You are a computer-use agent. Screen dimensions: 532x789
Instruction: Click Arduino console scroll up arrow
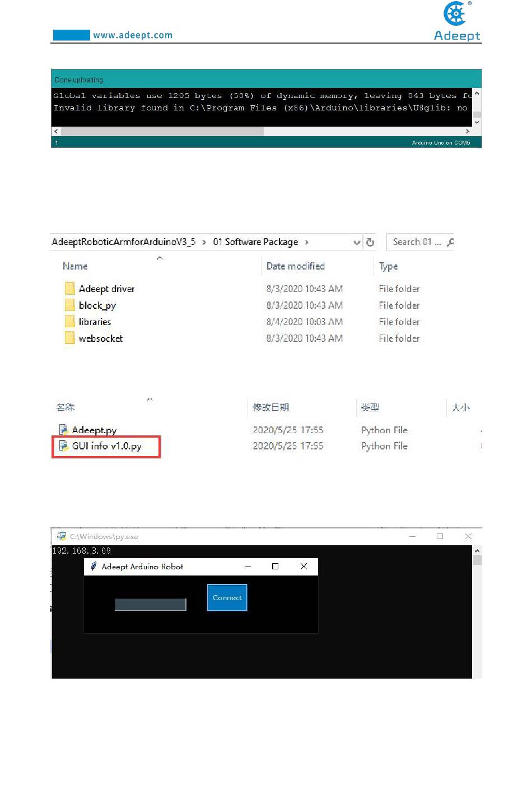477,93
